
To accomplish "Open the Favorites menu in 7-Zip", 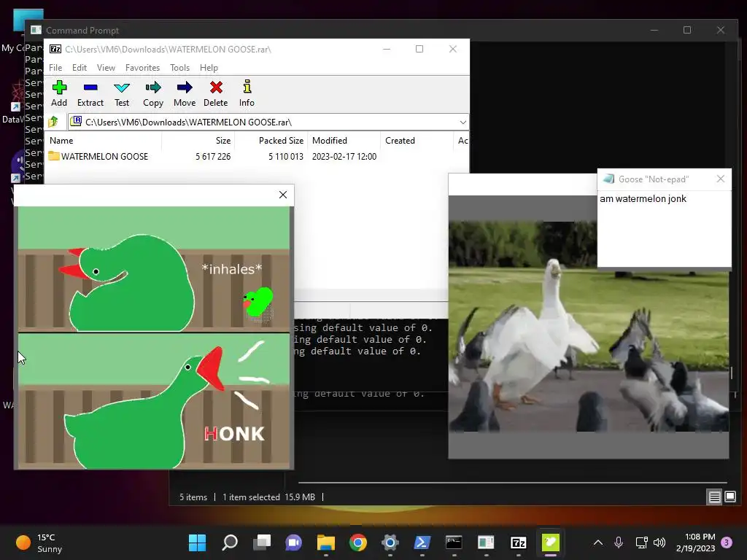I will pos(142,68).
